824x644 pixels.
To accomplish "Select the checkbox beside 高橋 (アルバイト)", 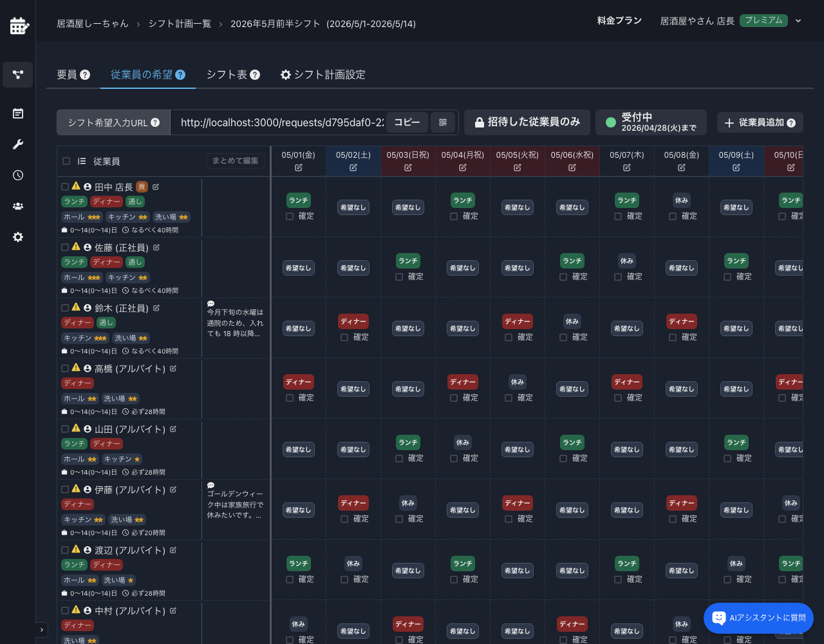I will pos(66,368).
